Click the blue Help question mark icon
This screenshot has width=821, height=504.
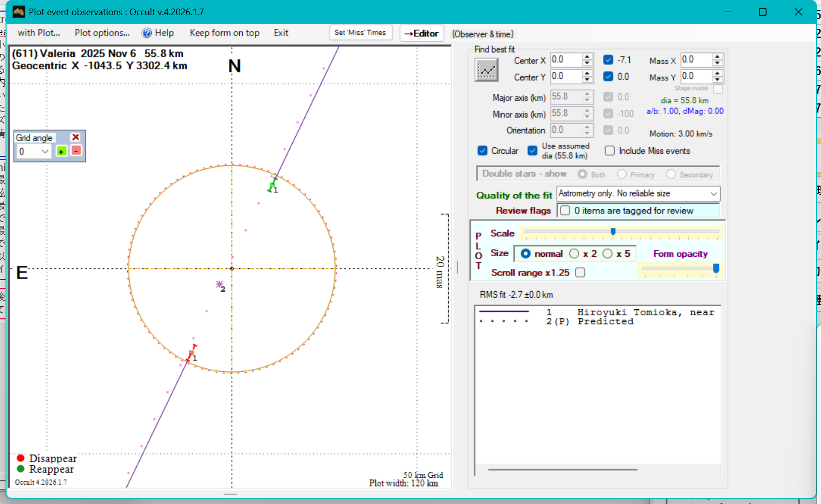click(147, 33)
